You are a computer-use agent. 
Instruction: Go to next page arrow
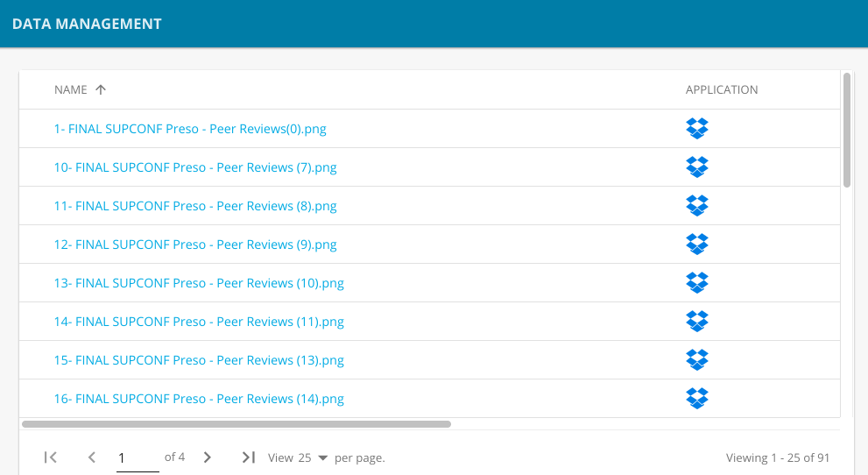(x=207, y=457)
